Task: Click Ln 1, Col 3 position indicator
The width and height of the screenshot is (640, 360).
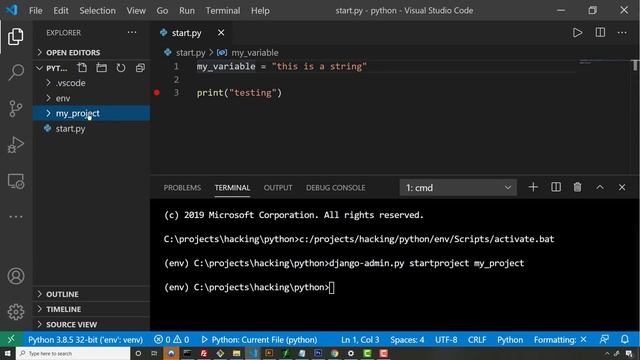Action: (360, 340)
